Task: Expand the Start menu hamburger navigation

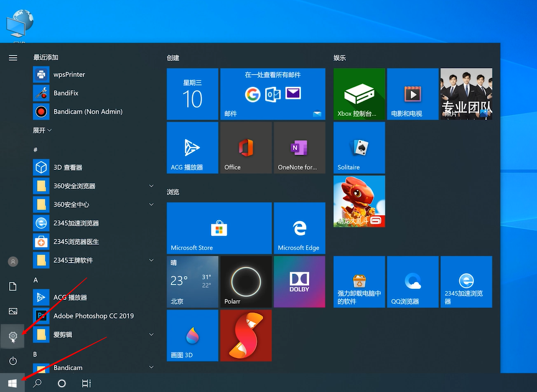Action: (x=13, y=58)
